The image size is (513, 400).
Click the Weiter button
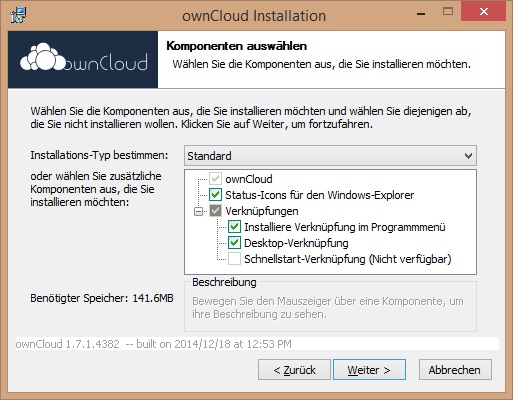(369, 370)
